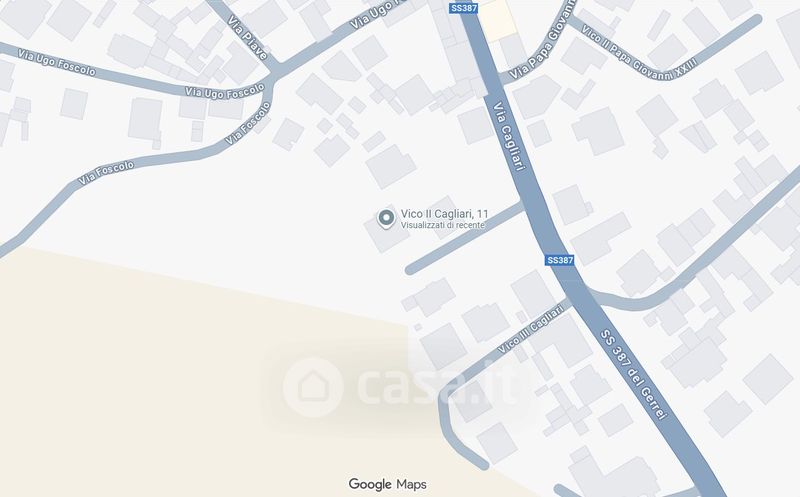
Task: Click the Via Papa Giovanni street label
Action: (542, 40)
